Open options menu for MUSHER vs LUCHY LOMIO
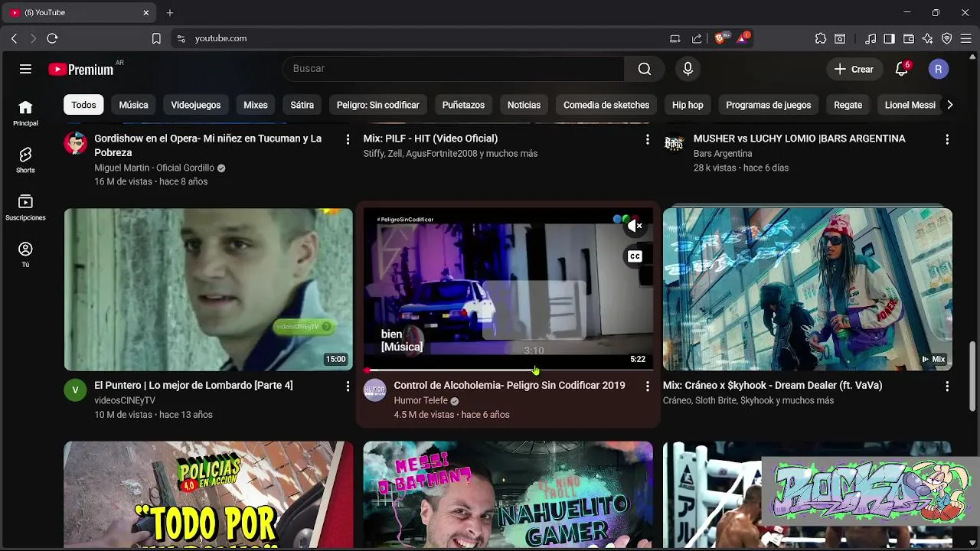Screen dimensions: 980x551 [x=947, y=139]
